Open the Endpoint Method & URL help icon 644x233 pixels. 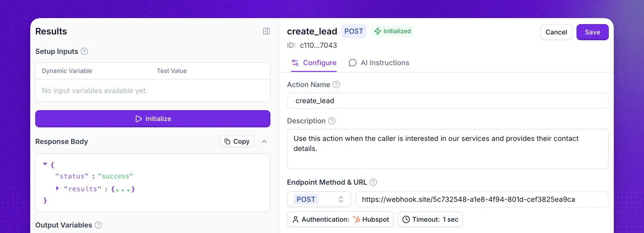pos(373,182)
